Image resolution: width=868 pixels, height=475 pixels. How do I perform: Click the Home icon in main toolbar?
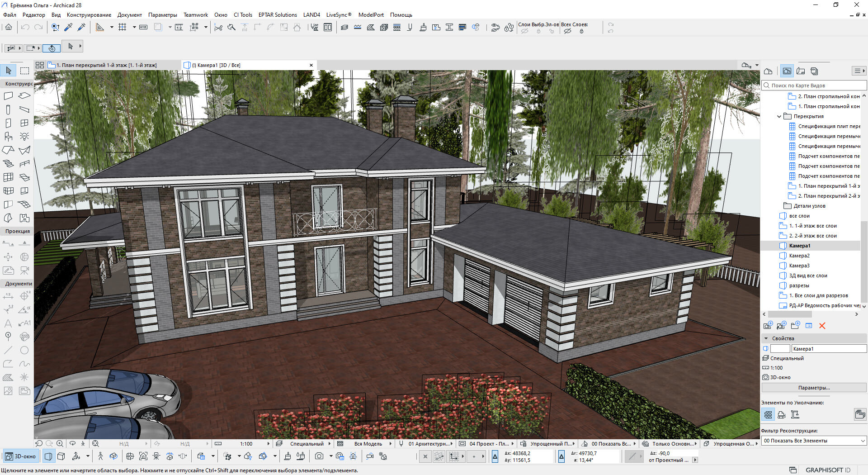point(9,28)
